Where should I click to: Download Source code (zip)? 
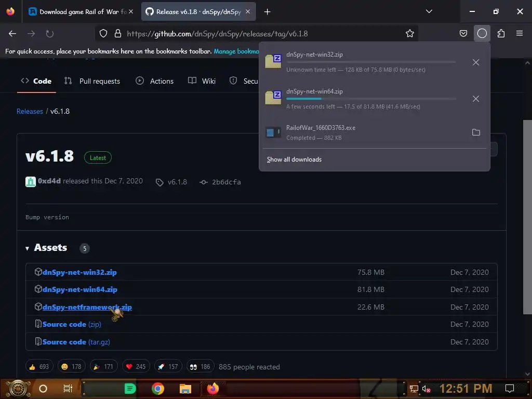72,324
